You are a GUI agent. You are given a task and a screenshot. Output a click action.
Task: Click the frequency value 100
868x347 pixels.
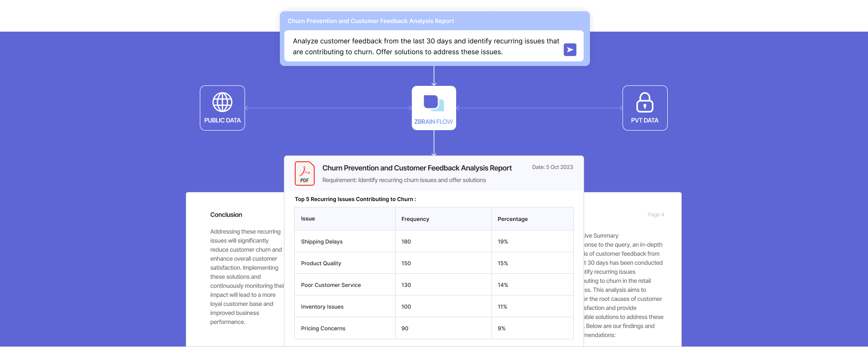(x=406, y=307)
